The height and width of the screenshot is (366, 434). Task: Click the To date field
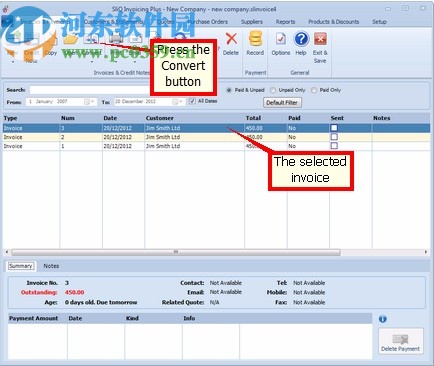tap(149, 102)
